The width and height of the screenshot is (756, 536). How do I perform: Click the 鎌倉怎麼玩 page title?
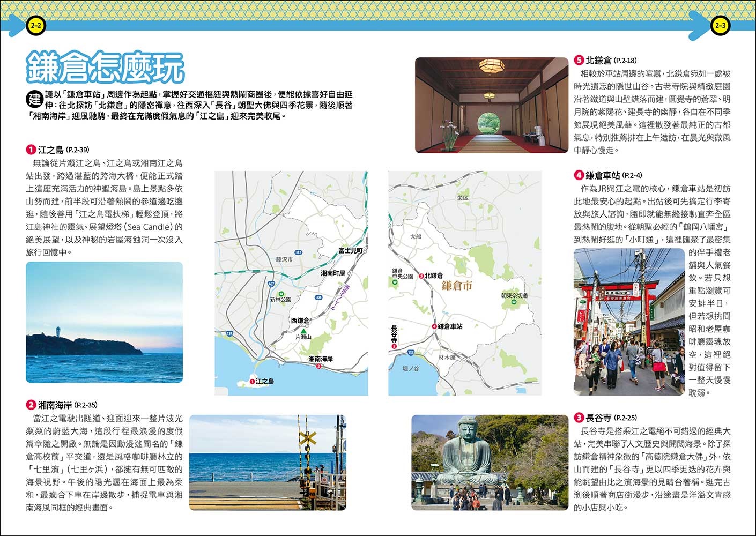coord(105,68)
